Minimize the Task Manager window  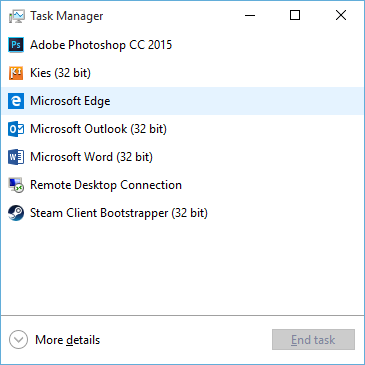(250, 15)
